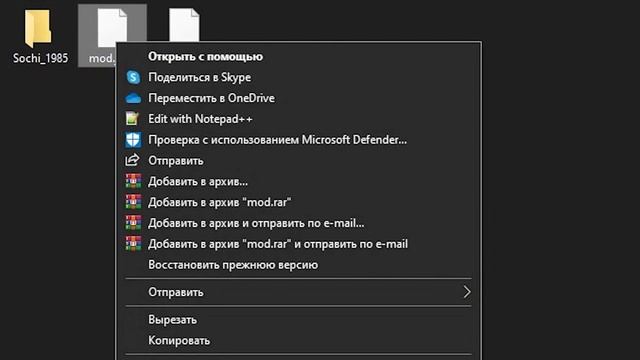This screenshot has width=640, height=360.
Task: Click the Skype icon in context menu
Action: [x=133, y=77]
